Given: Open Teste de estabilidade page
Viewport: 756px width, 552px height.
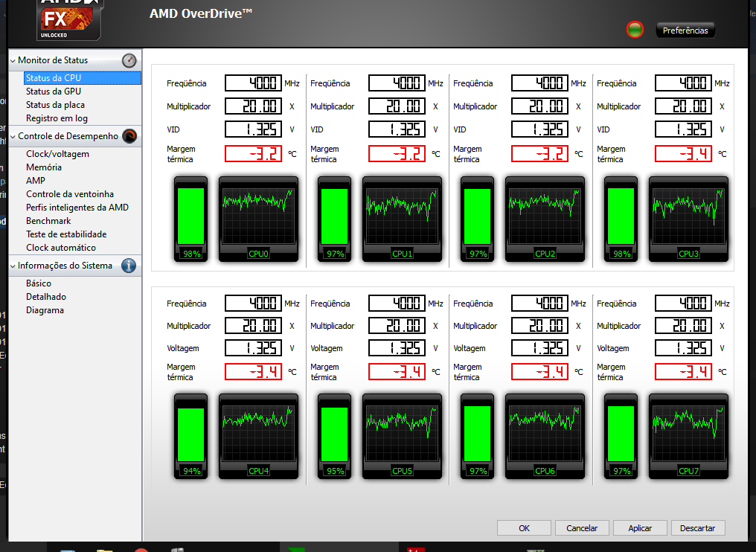Looking at the screenshot, I should point(66,234).
